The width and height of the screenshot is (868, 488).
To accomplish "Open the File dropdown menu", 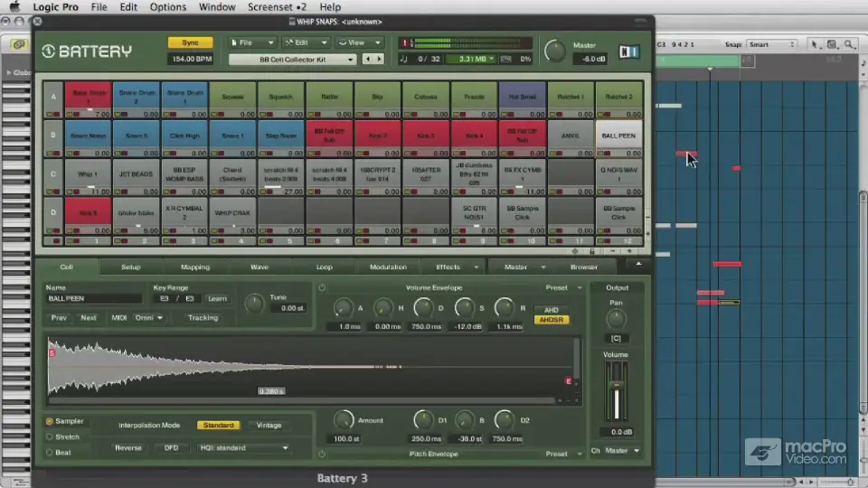I will coord(252,42).
